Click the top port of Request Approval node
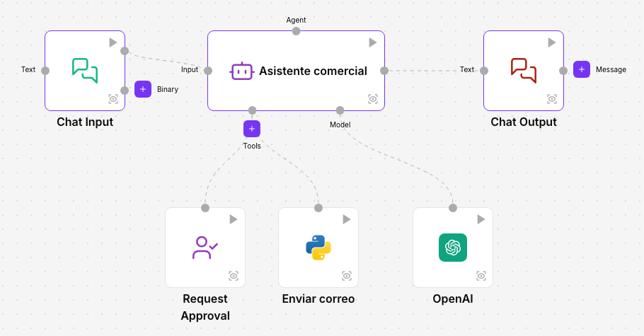 [x=205, y=208]
